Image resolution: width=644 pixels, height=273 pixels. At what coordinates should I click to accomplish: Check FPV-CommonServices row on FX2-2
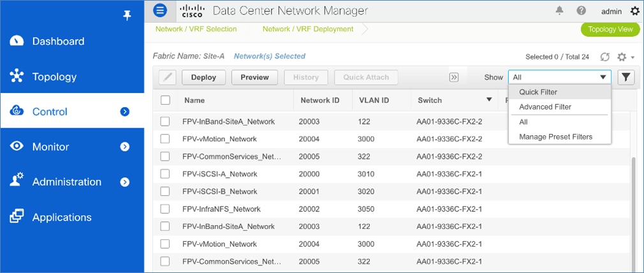tap(165, 156)
